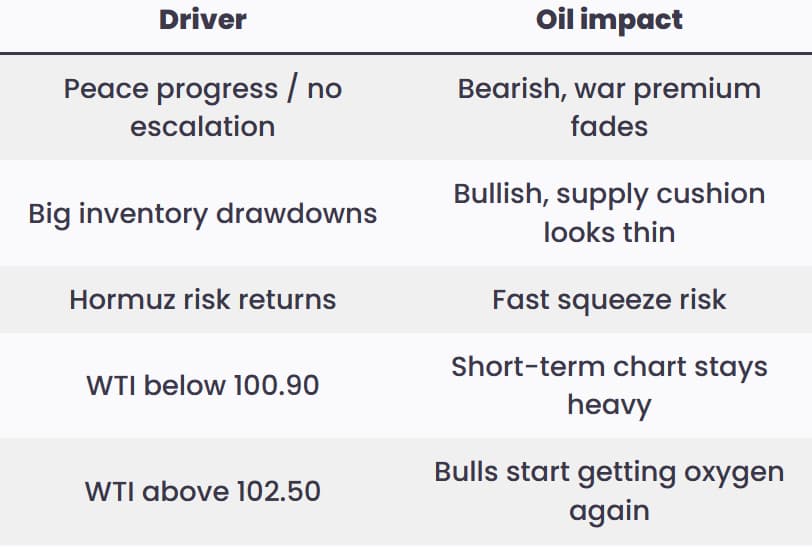Select the Peace progress / no escalation cell
The image size is (812, 547).
[202, 107]
